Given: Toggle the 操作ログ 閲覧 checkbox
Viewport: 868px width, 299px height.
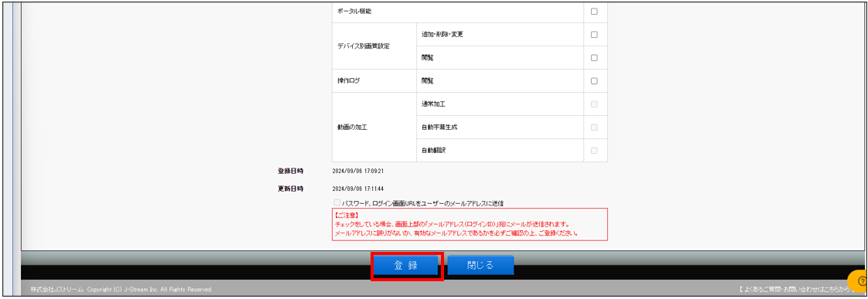Looking at the screenshot, I should tap(594, 80).
